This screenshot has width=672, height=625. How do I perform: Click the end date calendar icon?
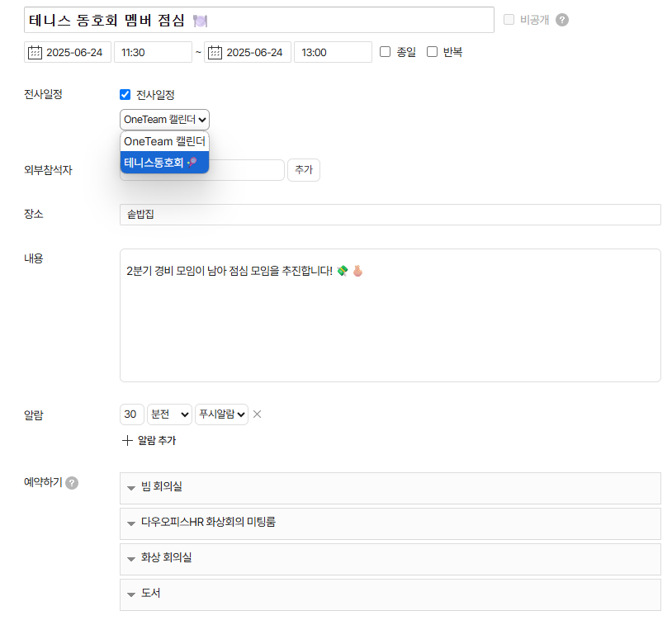pos(215,52)
